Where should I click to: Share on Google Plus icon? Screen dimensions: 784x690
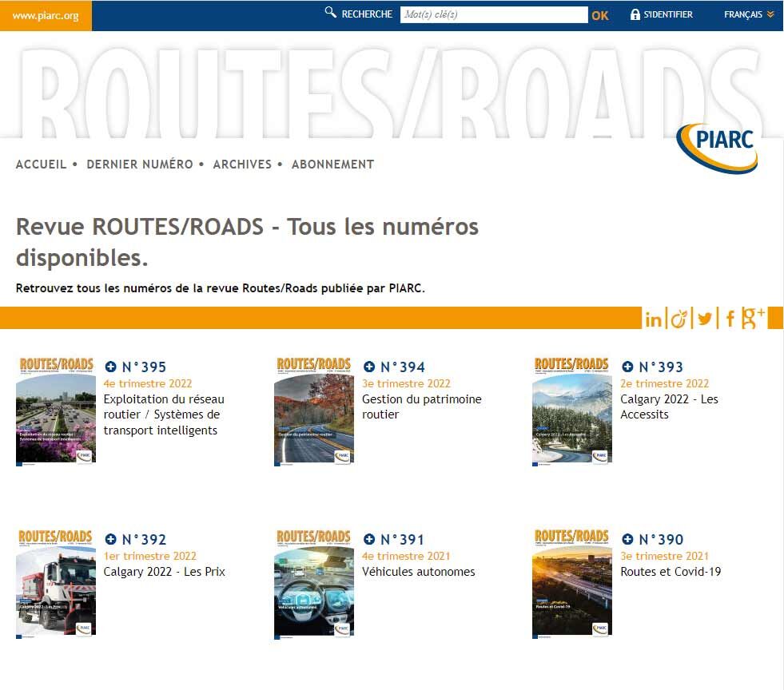tap(753, 319)
